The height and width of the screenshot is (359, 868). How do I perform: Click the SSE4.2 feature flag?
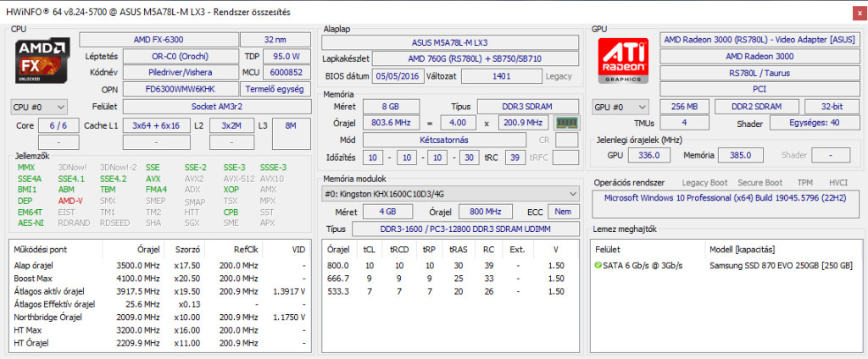click(113, 179)
